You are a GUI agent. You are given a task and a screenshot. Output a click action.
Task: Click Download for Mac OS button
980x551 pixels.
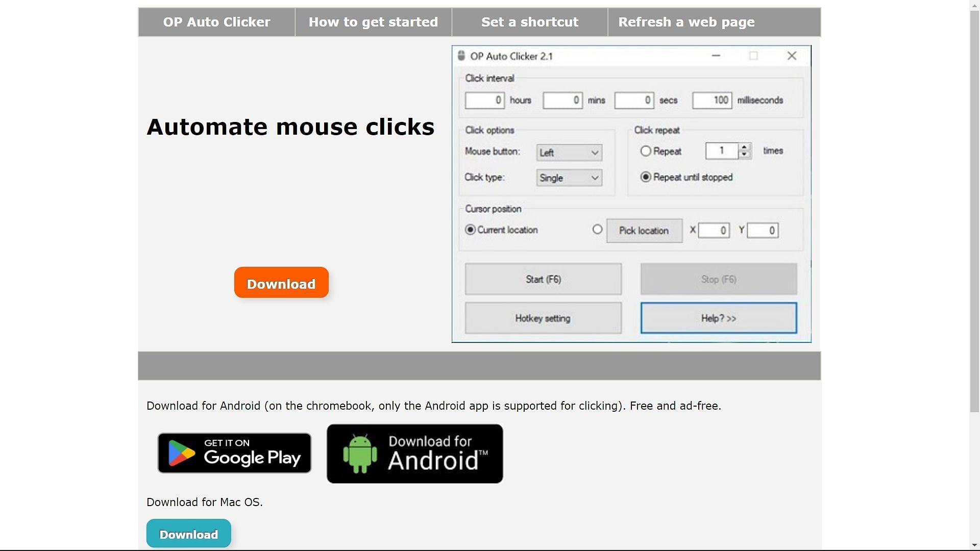(x=188, y=534)
